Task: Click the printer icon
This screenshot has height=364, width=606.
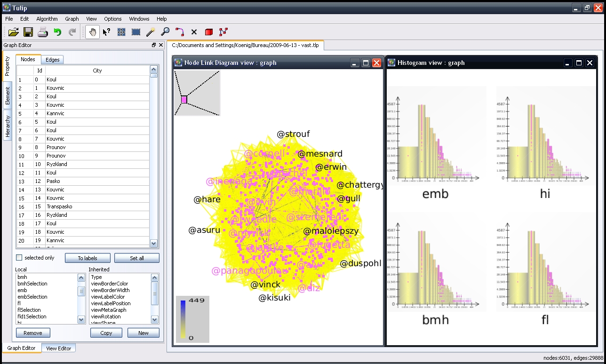Action: click(x=43, y=32)
